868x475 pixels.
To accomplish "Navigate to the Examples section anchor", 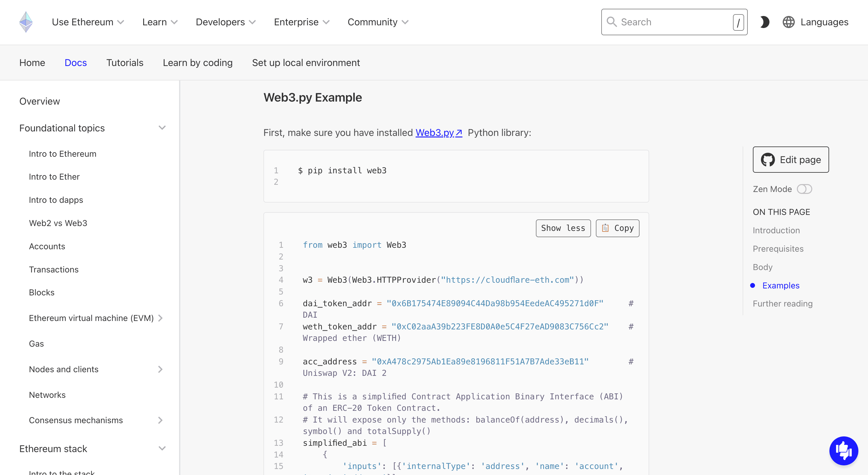I will [781, 285].
